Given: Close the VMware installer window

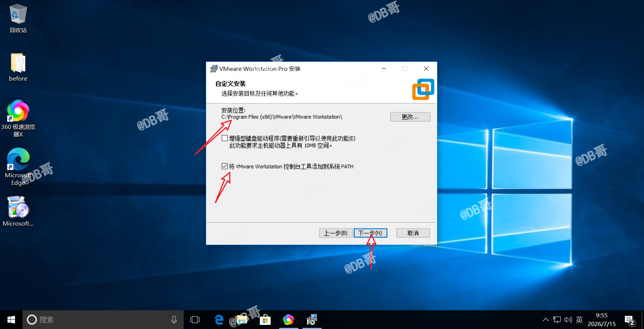Looking at the screenshot, I should click(426, 69).
